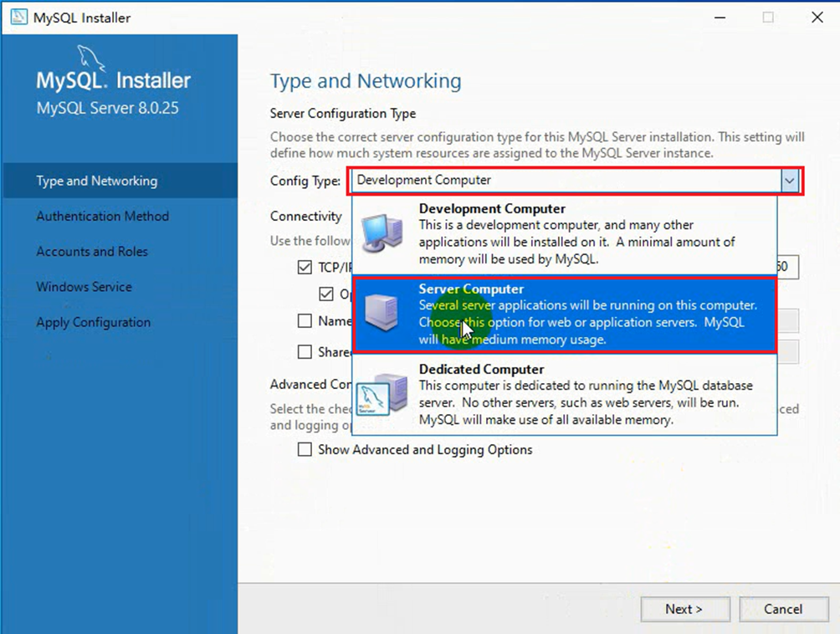Enable the Named Pipe checkbox
Viewport: 840px width, 634px height.
click(x=305, y=320)
